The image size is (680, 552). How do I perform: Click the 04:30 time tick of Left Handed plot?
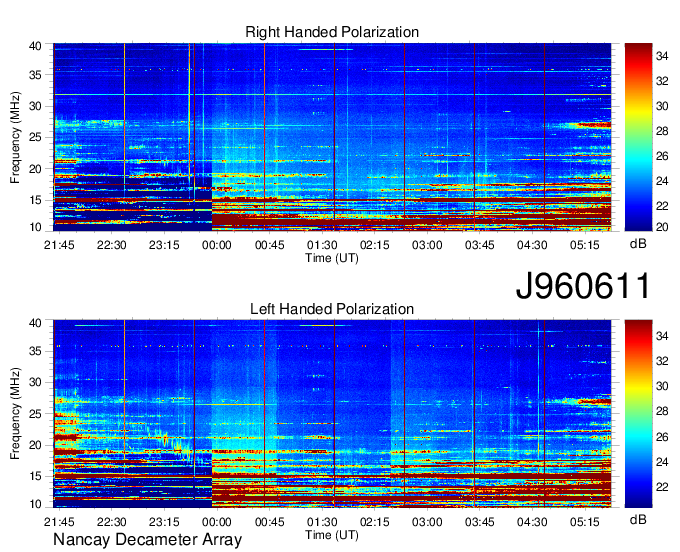pos(532,522)
